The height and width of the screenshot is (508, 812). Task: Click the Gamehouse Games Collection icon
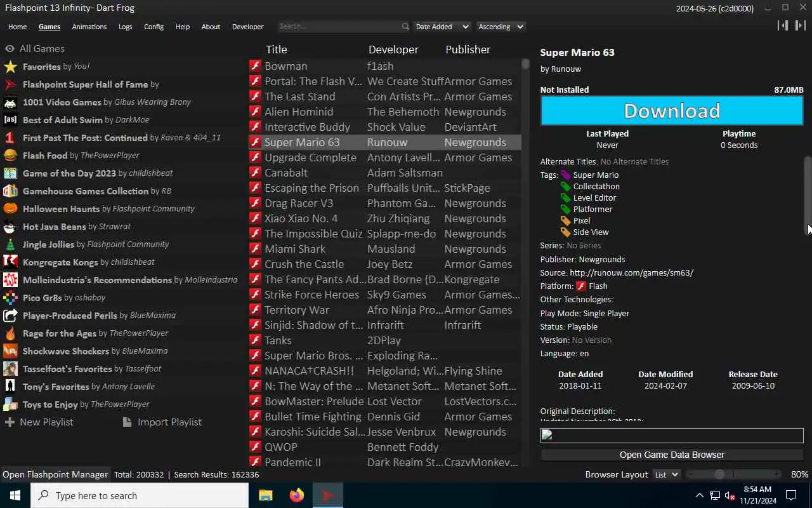click(10, 191)
